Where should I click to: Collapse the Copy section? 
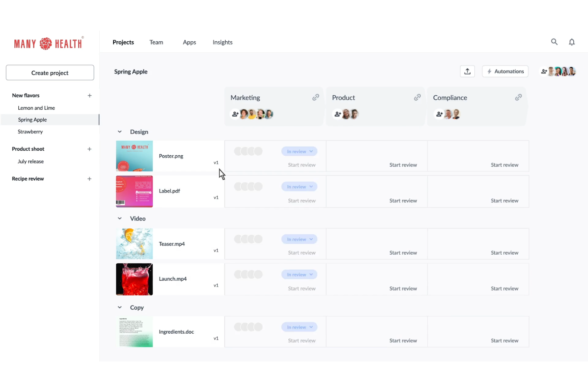[x=120, y=307]
